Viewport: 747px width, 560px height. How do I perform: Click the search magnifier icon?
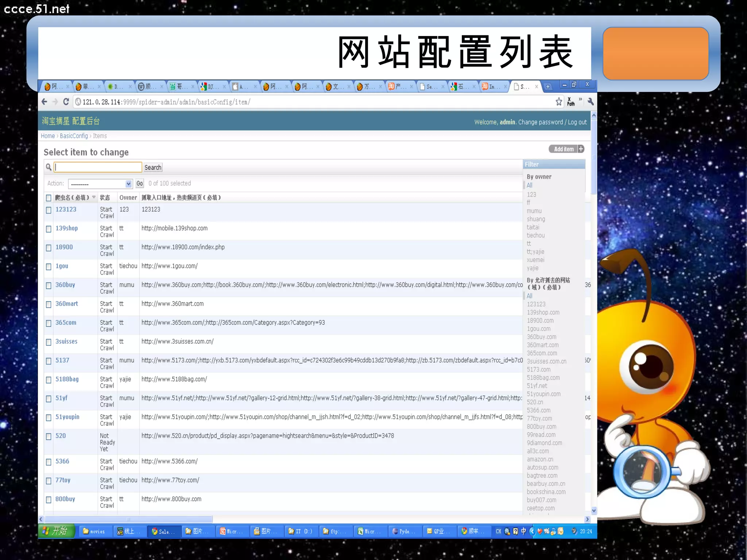[49, 167]
